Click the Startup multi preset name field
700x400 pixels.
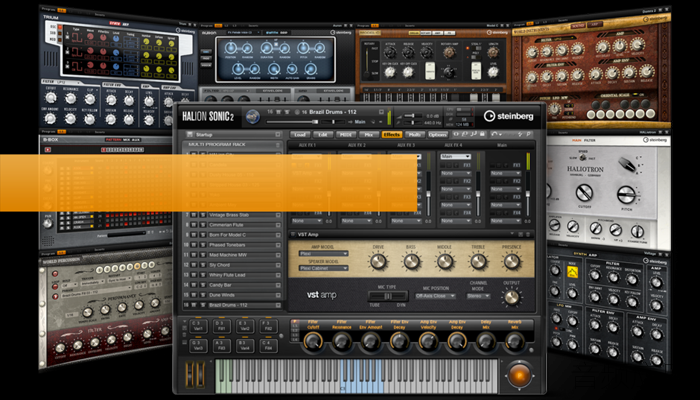coord(234,134)
